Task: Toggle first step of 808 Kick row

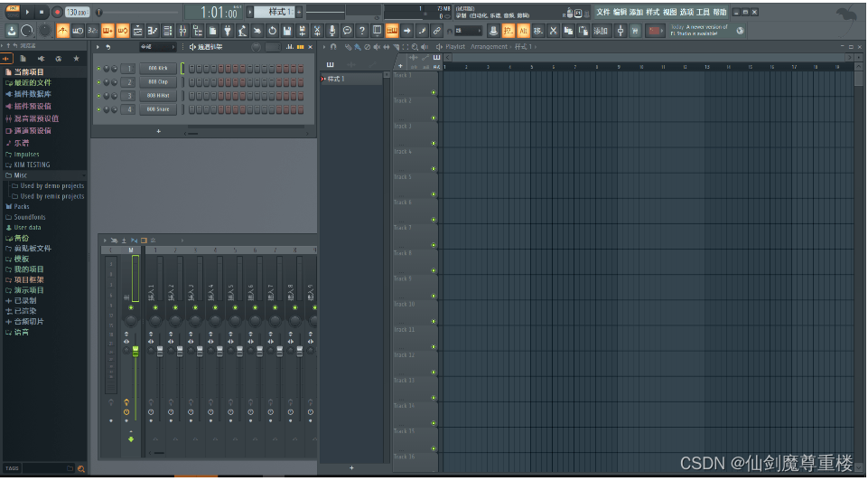Action: coord(191,69)
